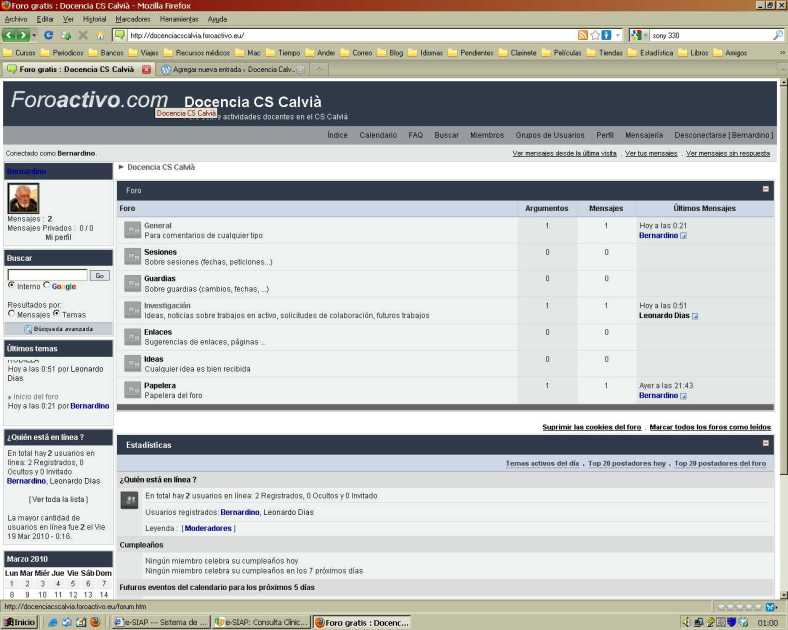Image resolution: width=788 pixels, height=630 pixels.
Task: Select the Temas results radio button
Action: pyautogui.click(x=56, y=314)
